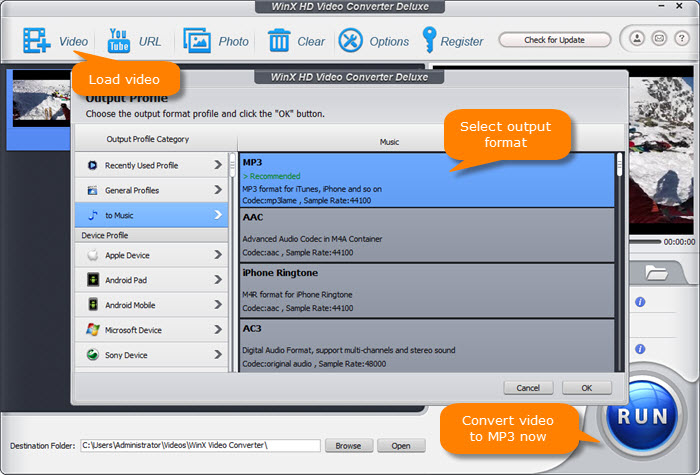Click the Cancel button

[x=528, y=388]
